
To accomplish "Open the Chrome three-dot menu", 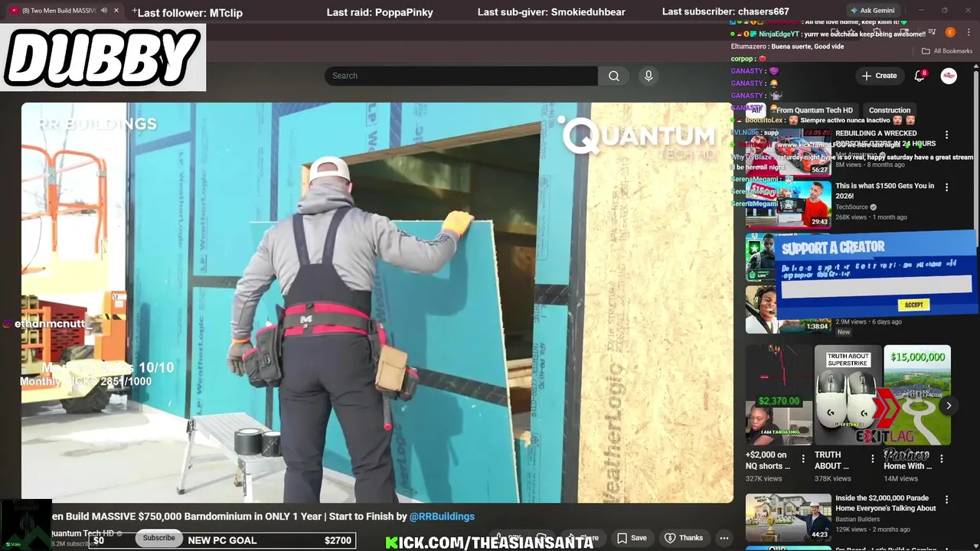I will tap(968, 32).
